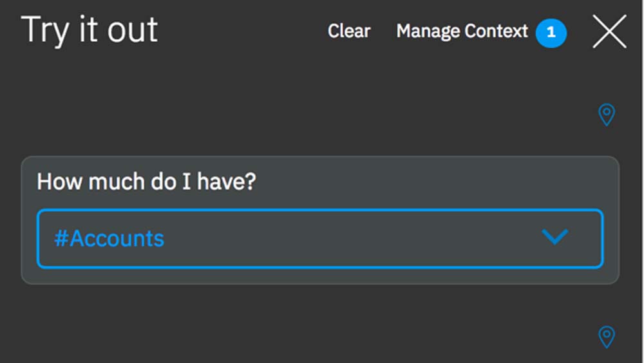644x363 pixels.
Task: Click the number 1 context variable indicator
Action: pyautogui.click(x=551, y=32)
